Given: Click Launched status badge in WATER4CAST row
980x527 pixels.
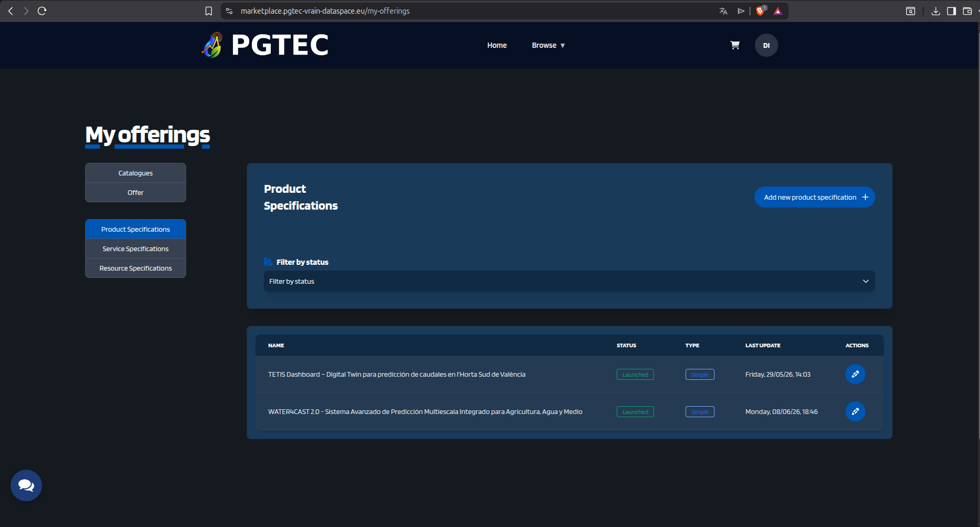Looking at the screenshot, I should tap(635, 412).
